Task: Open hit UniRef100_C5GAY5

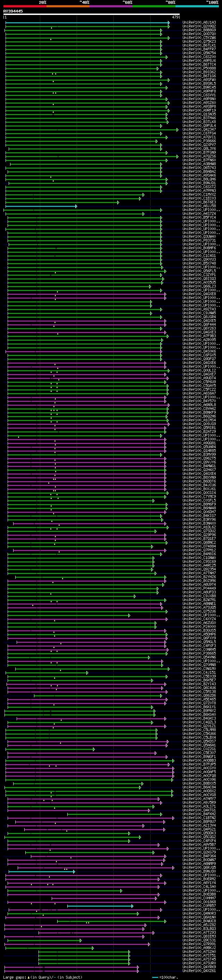Action: tap(199, 386)
